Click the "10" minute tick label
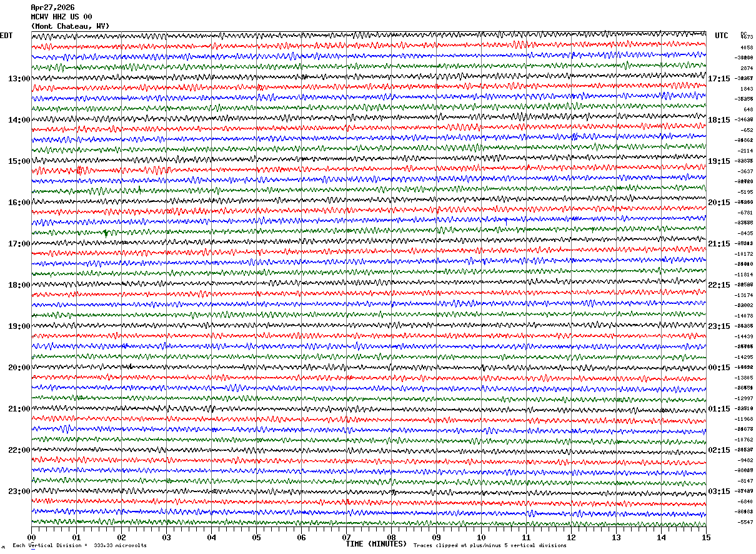The image size is (756, 554). [481, 537]
